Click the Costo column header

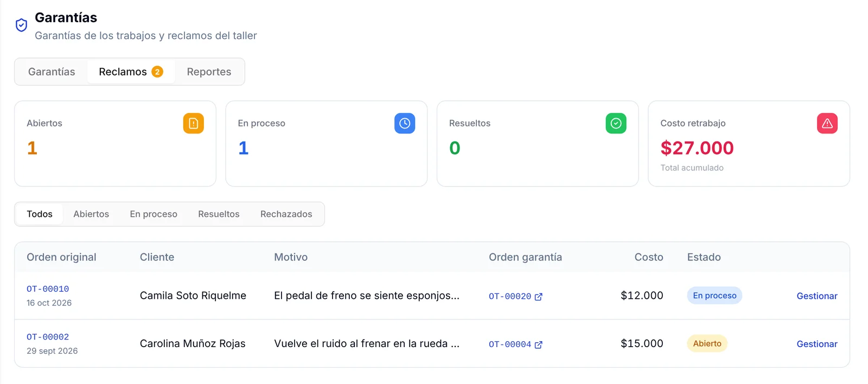click(649, 257)
